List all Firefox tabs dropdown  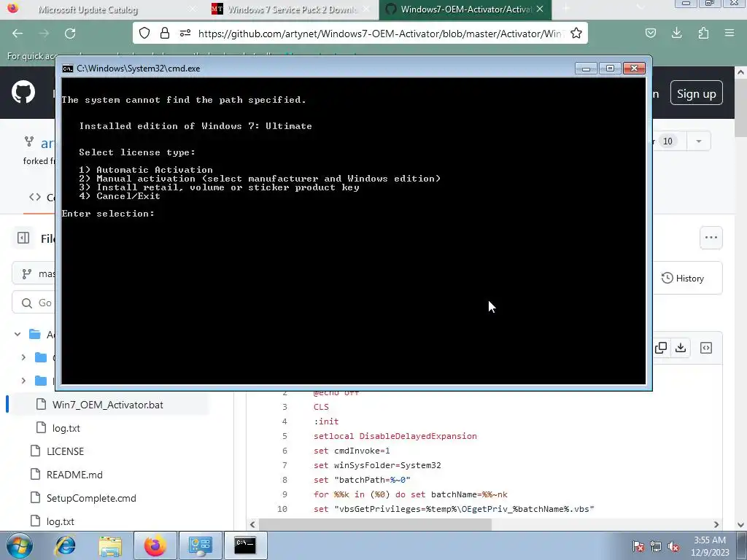[x=640, y=9]
